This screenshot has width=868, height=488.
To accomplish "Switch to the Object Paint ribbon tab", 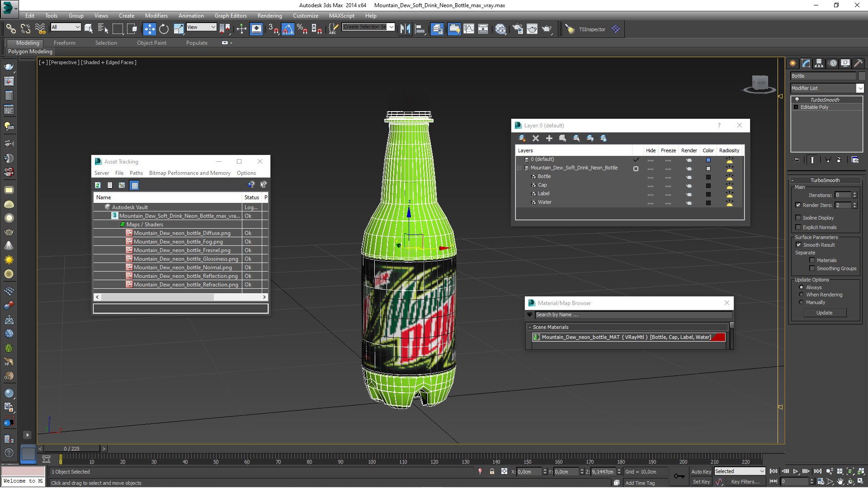I will click(151, 43).
